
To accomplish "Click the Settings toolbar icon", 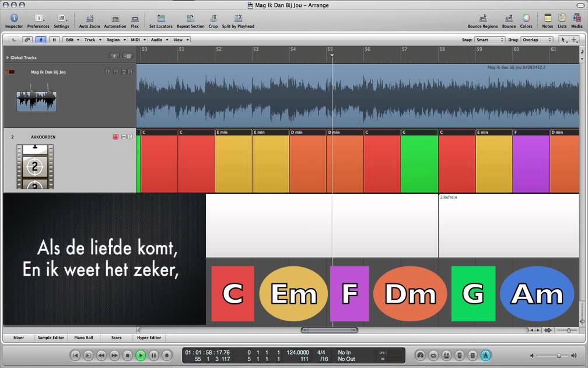I will (x=61, y=20).
